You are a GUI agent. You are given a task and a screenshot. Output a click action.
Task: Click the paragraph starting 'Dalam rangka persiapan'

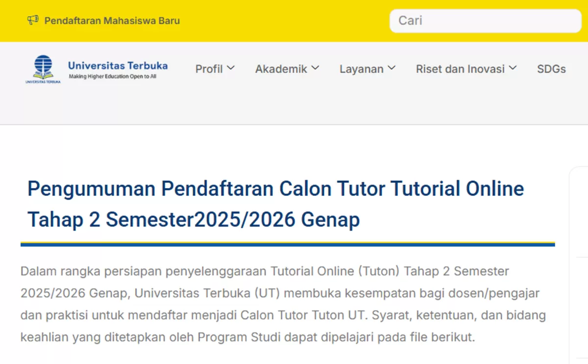pyautogui.click(x=283, y=304)
